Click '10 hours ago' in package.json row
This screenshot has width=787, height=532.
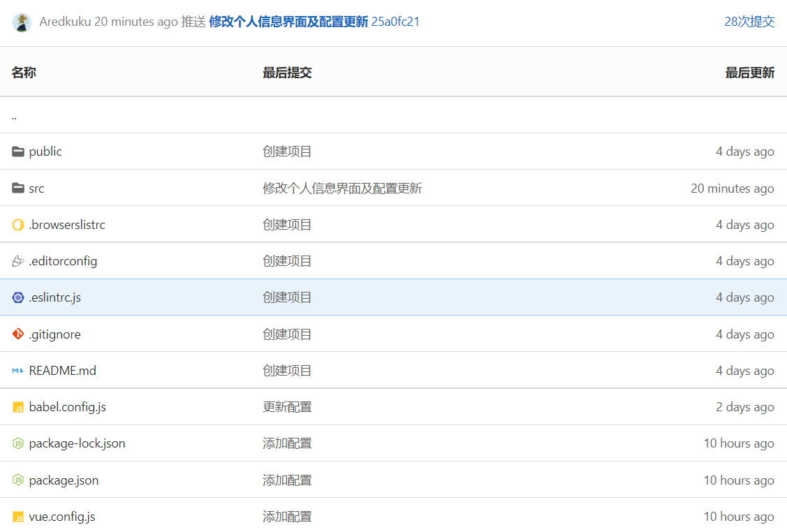coord(739,480)
